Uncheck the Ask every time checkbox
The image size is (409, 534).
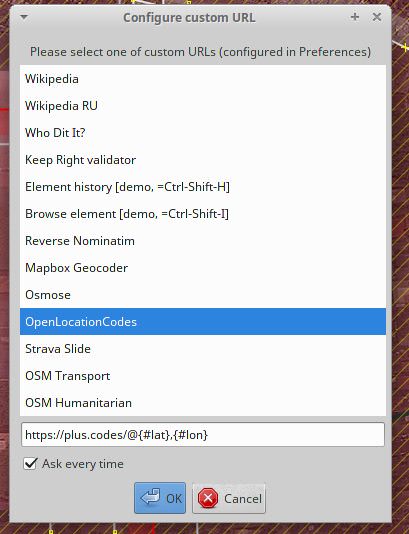(30, 464)
